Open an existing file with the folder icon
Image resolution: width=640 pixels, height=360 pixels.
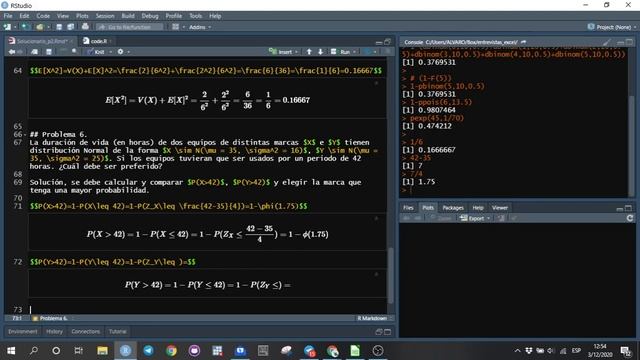pos(39,27)
